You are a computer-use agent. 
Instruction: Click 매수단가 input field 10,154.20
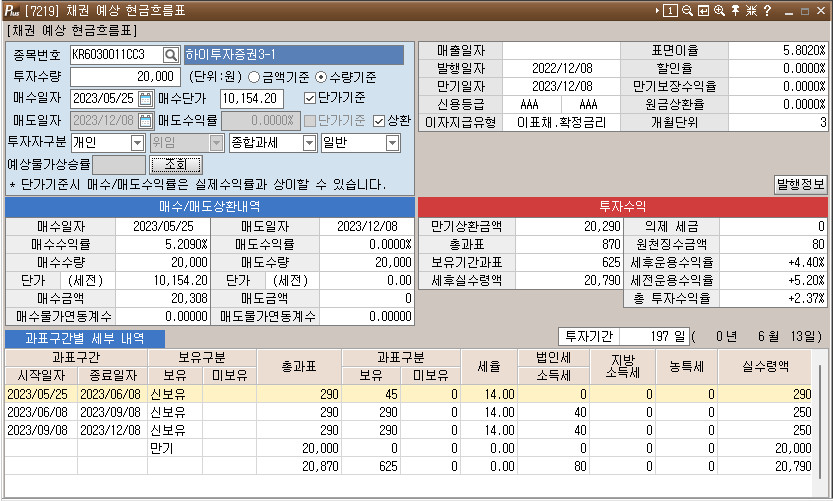tap(252, 98)
